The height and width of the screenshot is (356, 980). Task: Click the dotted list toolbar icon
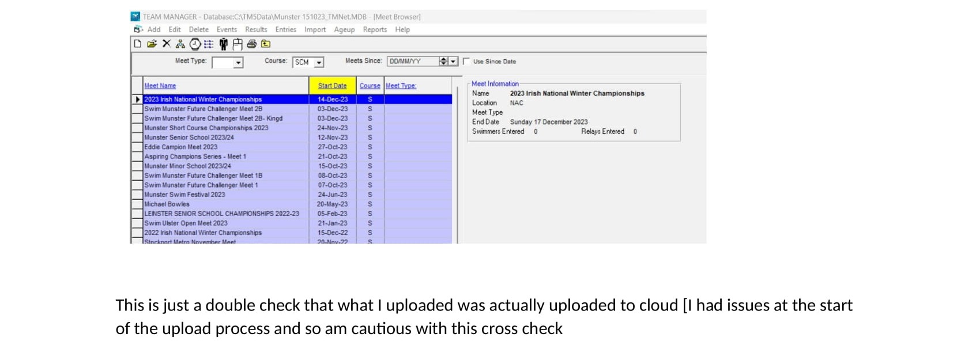click(x=209, y=44)
